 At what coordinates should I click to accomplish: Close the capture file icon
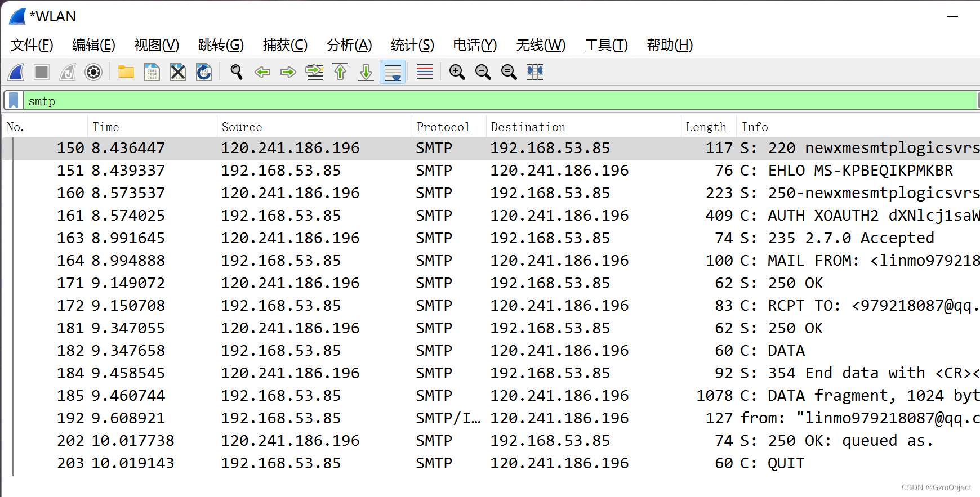(178, 72)
